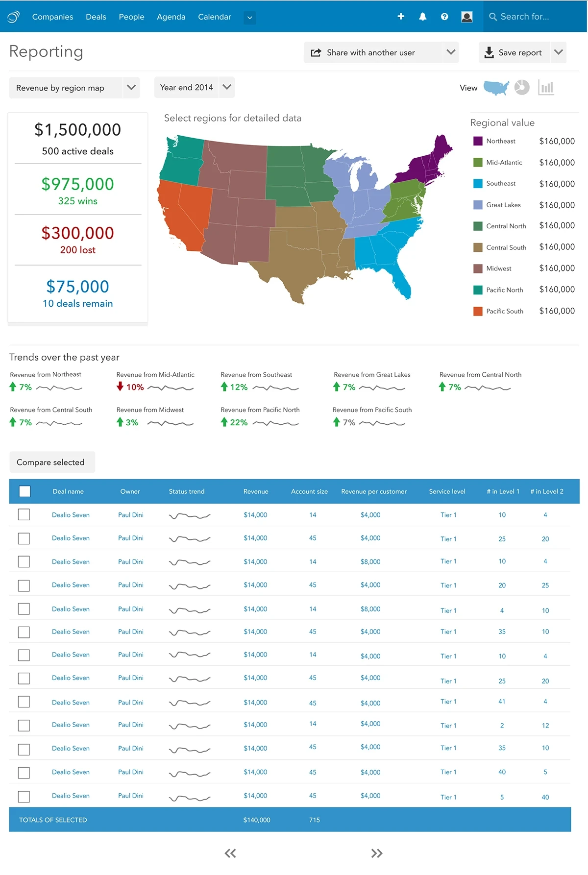Toggle the select-all checkbox in table header
This screenshot has width=588, height=875.
click(x=24, y=491)
